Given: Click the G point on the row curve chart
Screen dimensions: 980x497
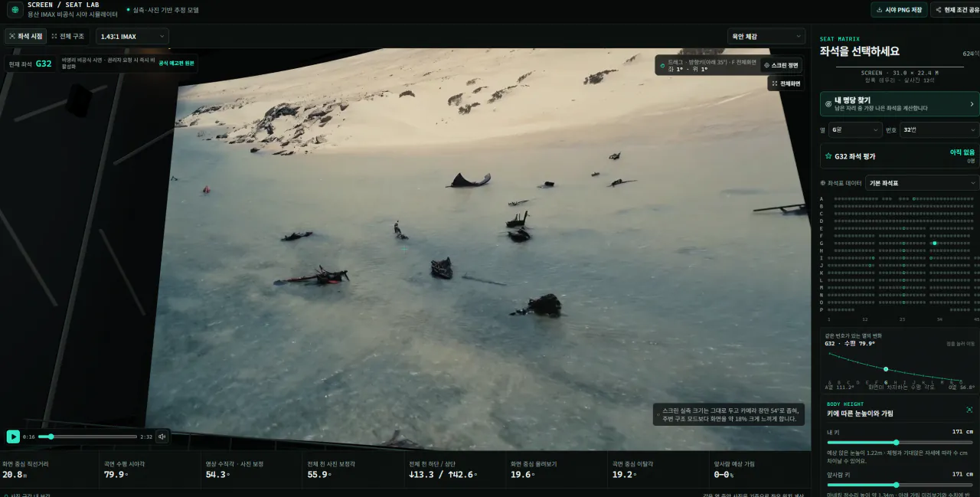Looking at the screenshot, I should coord(886,369).
